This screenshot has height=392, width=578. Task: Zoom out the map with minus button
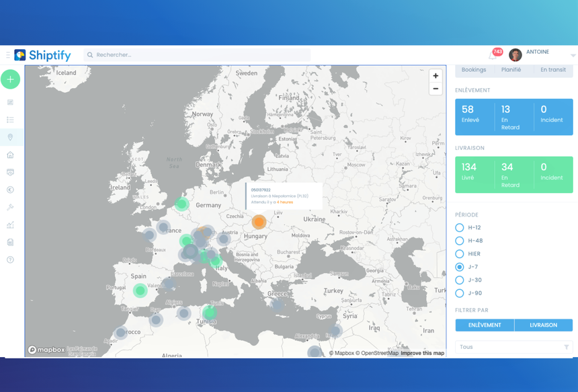[436, 89]
